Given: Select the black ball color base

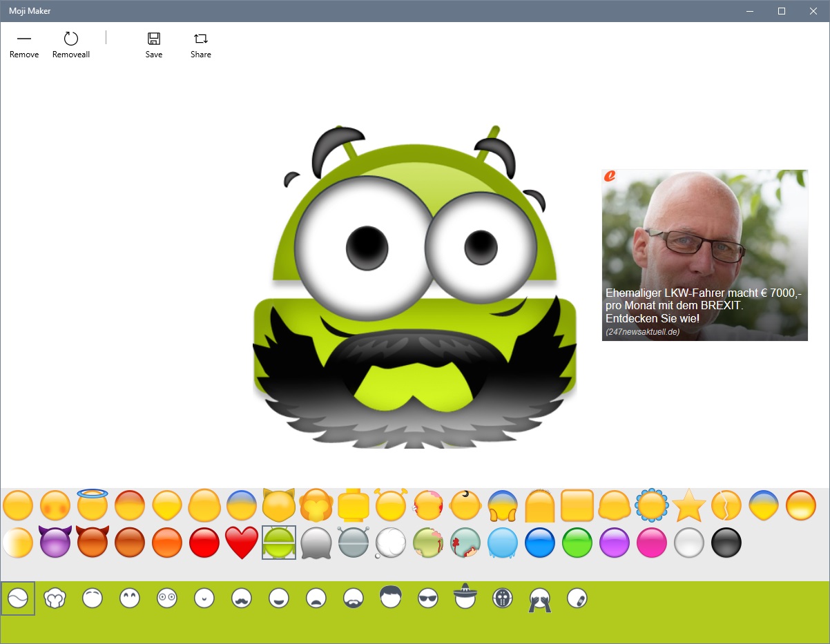Looking at the screenshot, I should pyautogui.click(x=726, y=543).
